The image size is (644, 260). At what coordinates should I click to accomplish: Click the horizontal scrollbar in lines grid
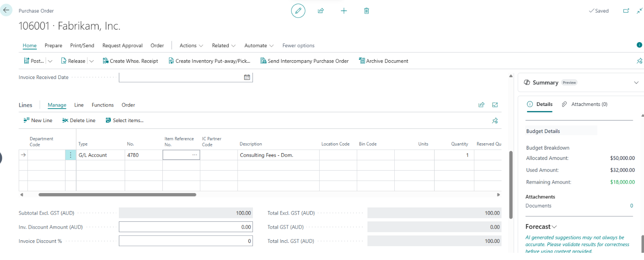click(x=117, y=195)
